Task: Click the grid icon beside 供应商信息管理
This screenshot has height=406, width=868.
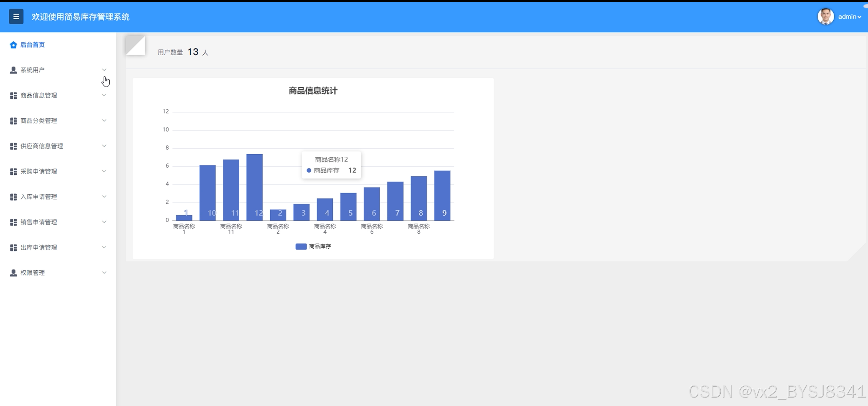Action: (x=13, y=146)
